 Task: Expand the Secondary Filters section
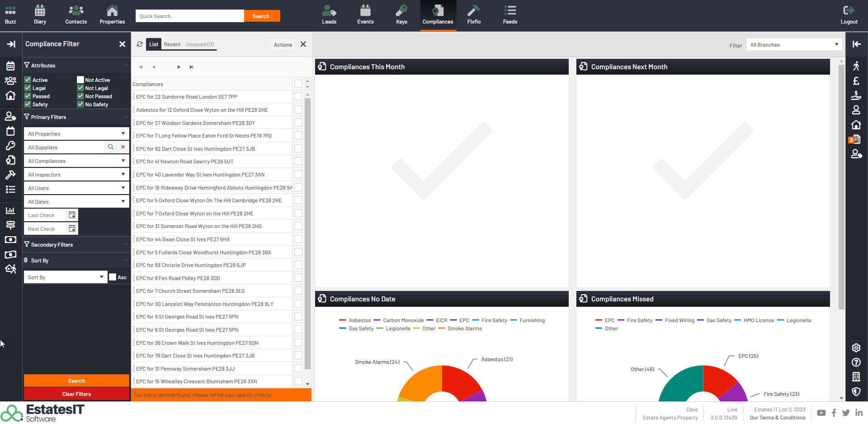click(x=76, y=245)
